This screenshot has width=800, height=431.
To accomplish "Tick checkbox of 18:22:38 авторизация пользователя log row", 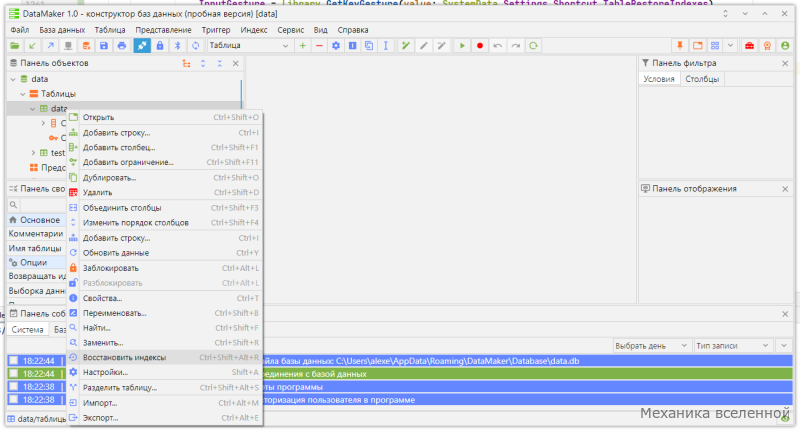I will coord(14,399).
